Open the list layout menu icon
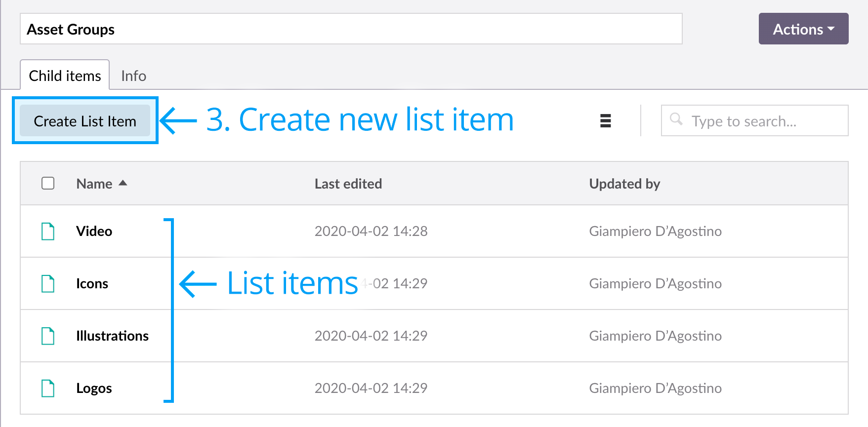The height and width of the screenshot is (427, 868). click(605, 121)
